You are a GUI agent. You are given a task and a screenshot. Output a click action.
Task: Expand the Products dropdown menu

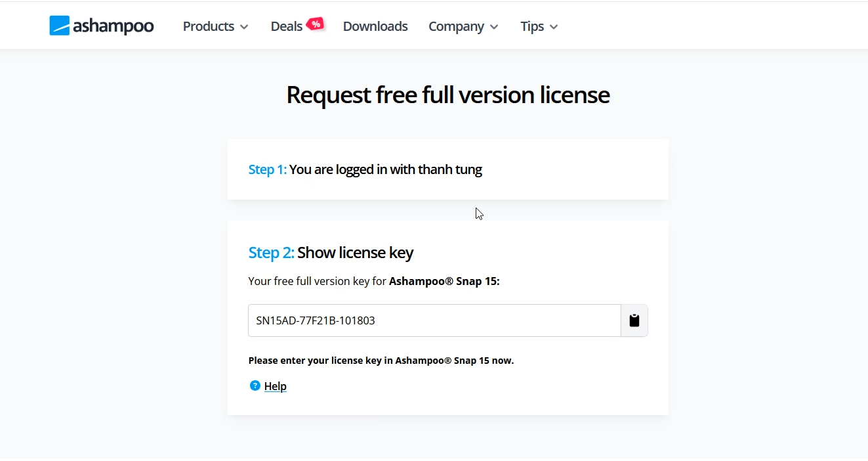coord(215,26)
